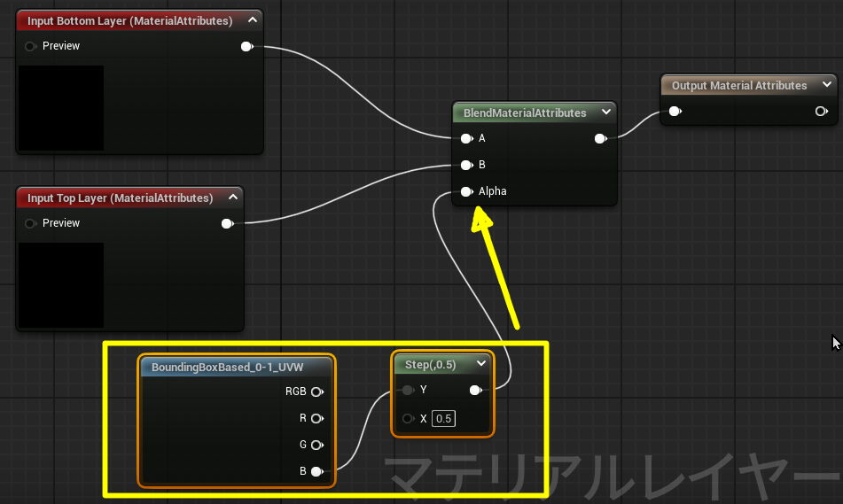Select the BlendMaterialAttributes node title
The width and height of the screenshot is (843, 504).
coord(525,112)
